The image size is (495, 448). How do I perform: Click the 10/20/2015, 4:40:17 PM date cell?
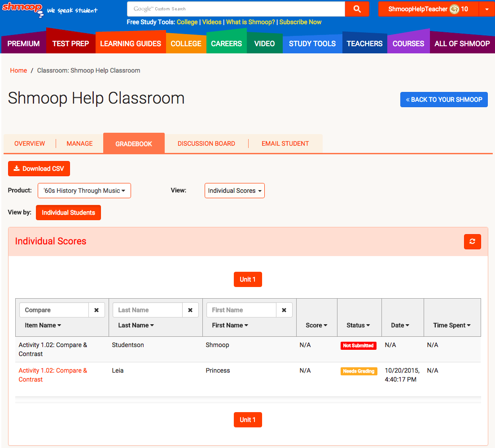(x=402, y=375)
